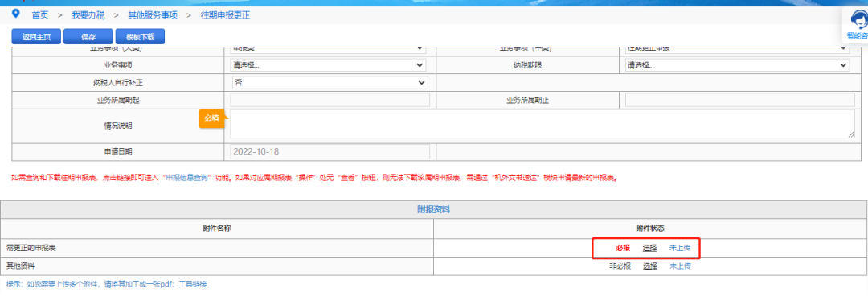
Task: Click the location pin icon beside 首页
Action: pos(15,14)
